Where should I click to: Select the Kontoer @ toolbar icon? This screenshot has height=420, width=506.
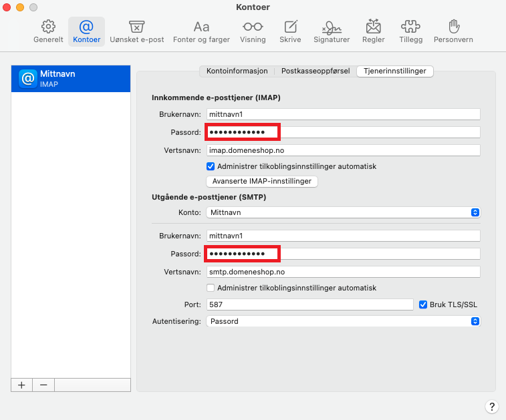[x=86, y=31]
